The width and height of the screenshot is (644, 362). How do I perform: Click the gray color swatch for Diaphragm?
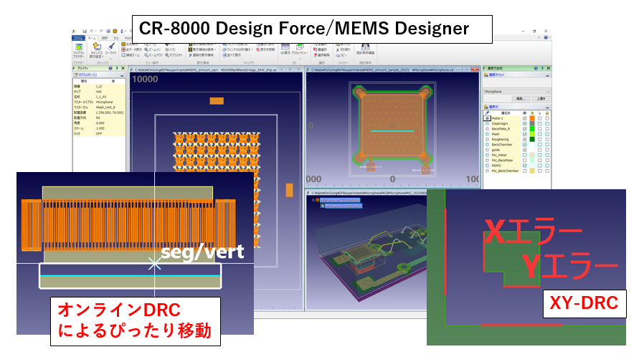[x=532, y=123]
